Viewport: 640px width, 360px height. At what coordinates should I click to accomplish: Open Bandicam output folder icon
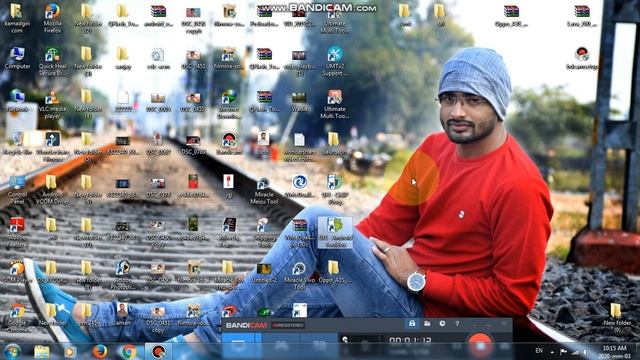click(427, 324)
